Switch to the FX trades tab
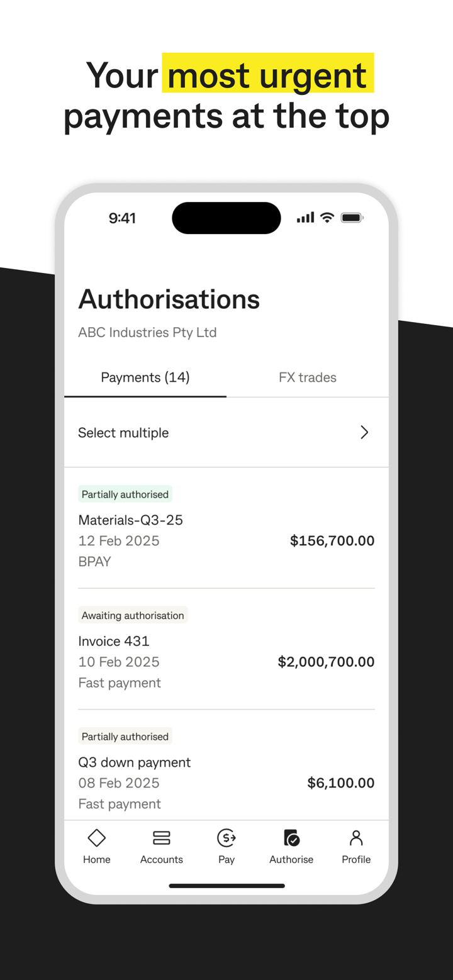 point(308,377)
